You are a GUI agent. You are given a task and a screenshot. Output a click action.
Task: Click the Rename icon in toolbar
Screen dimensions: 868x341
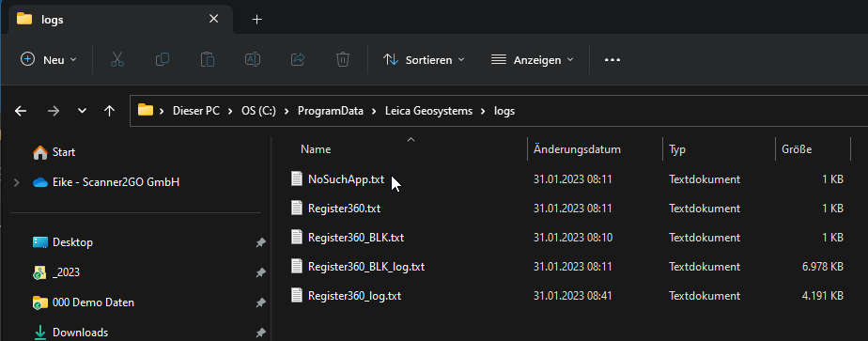(253, 59)
